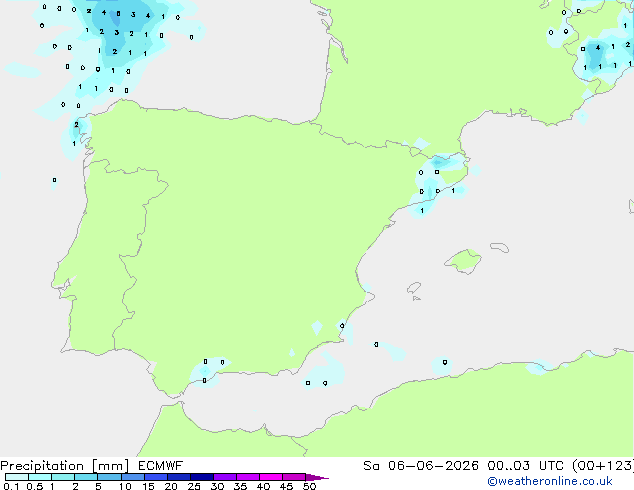Click the '(00+123)' forecast offset text
This screenshot has height=490, width=634.
[603, 466]
